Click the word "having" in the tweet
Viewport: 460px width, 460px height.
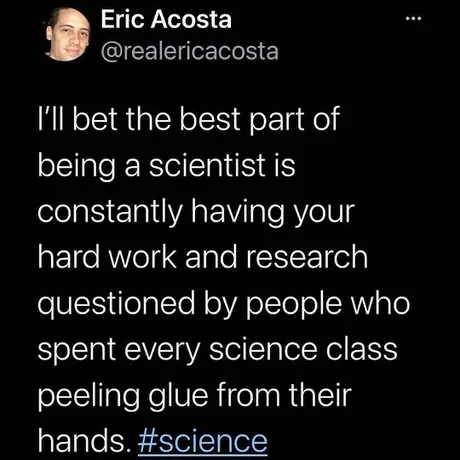tap(237, 212)
